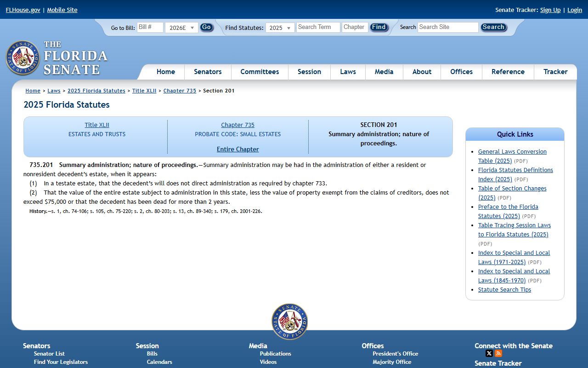Open Publications footer link
The height and width of the screenshot is (368, 588).
click(x=275, y=354)
